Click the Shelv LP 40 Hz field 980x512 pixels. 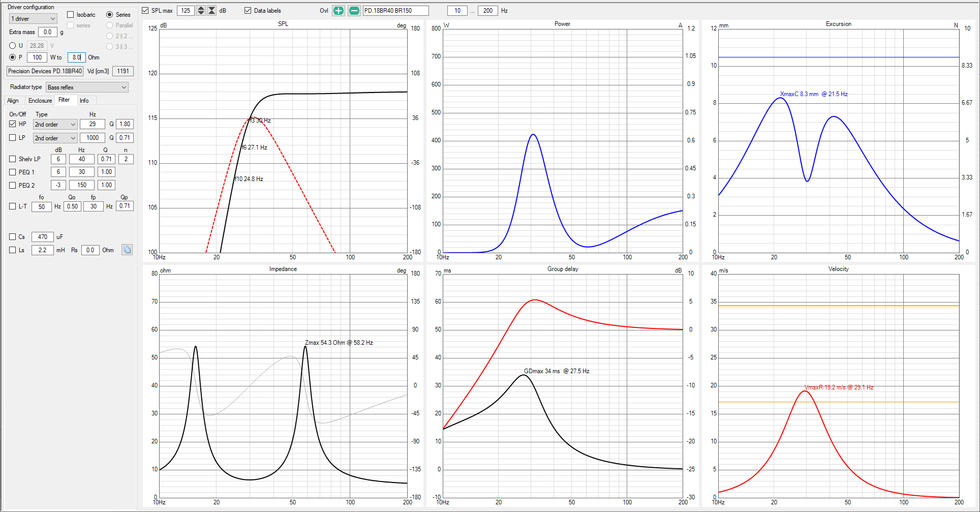click(82, 159)
